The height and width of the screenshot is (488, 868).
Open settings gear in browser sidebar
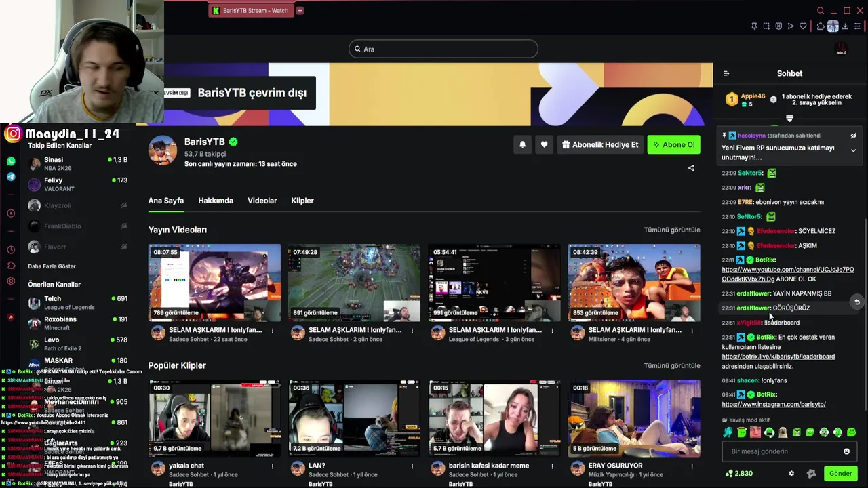click(x=11, y=281)
